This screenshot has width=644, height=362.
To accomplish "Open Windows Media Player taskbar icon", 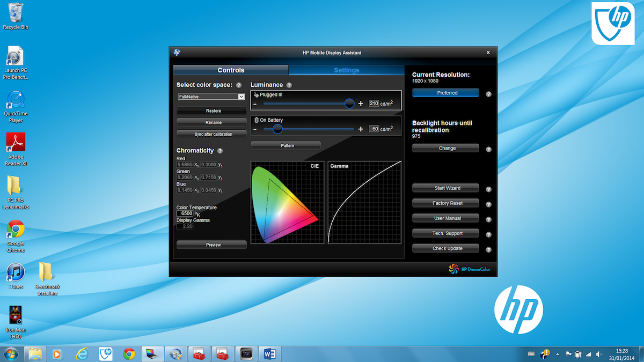I will pos(58,354).
